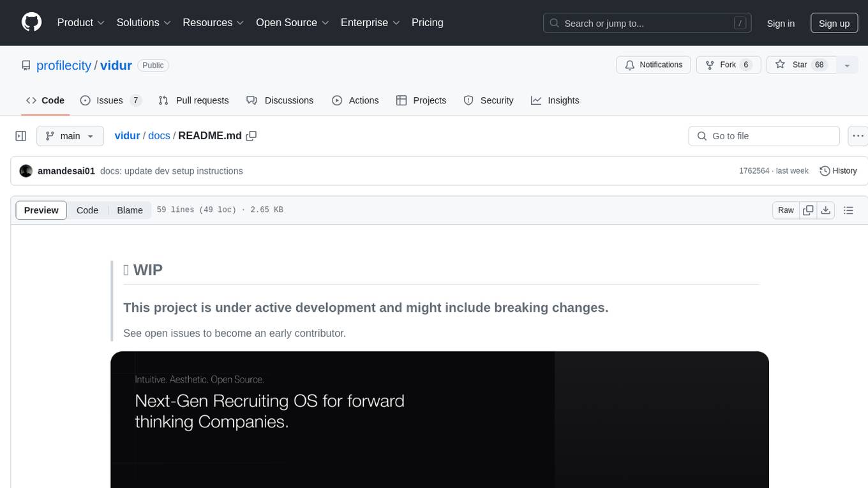Expand the Resources menu

click(x=213, y=22)
